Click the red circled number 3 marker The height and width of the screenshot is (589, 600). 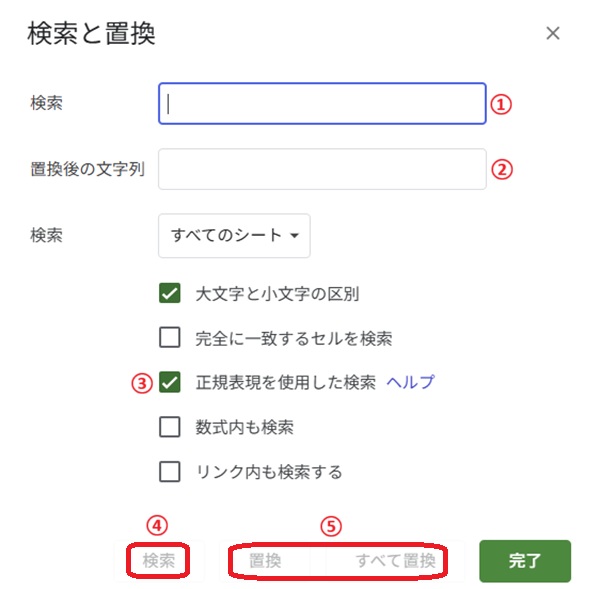coord(143,381)
